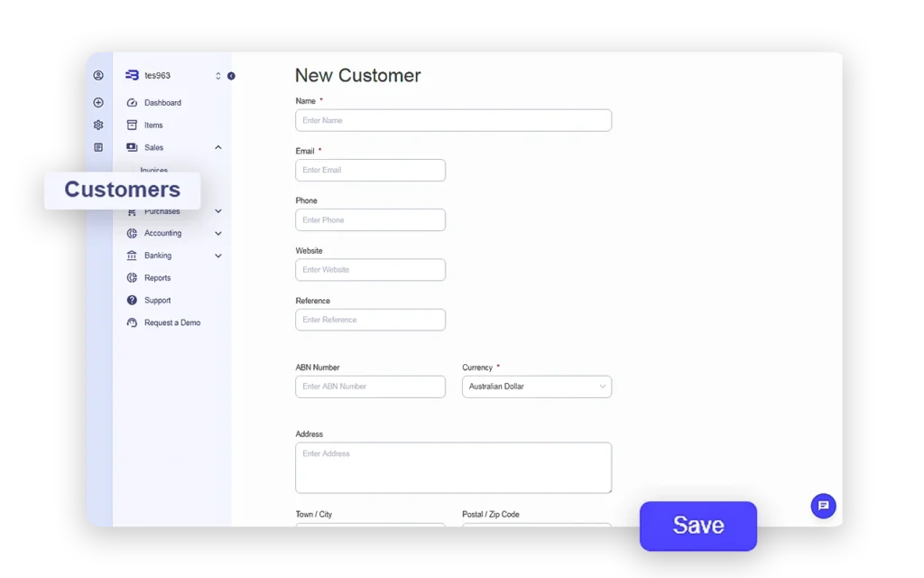Focus the Enter Website field
Image resolution: width=924 pixels, height=578 pixels.
click(370, 270)
